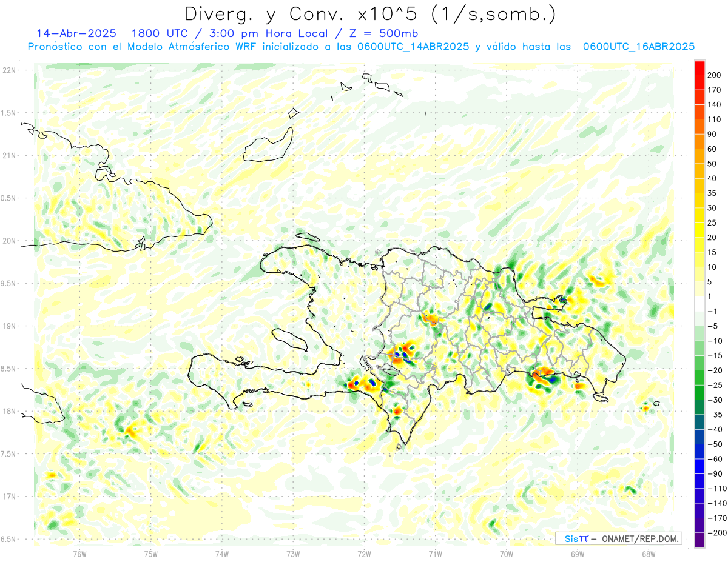This screenshot has height=562, width=728.
Task: Click the '3:00 pm Hora Local' text
Action: (268, 33)
